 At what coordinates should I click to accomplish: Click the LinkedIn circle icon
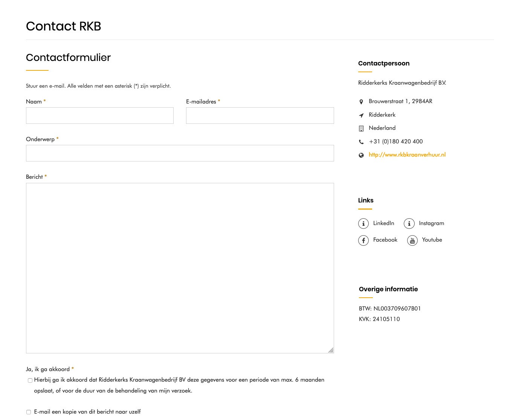pos(363,224)
